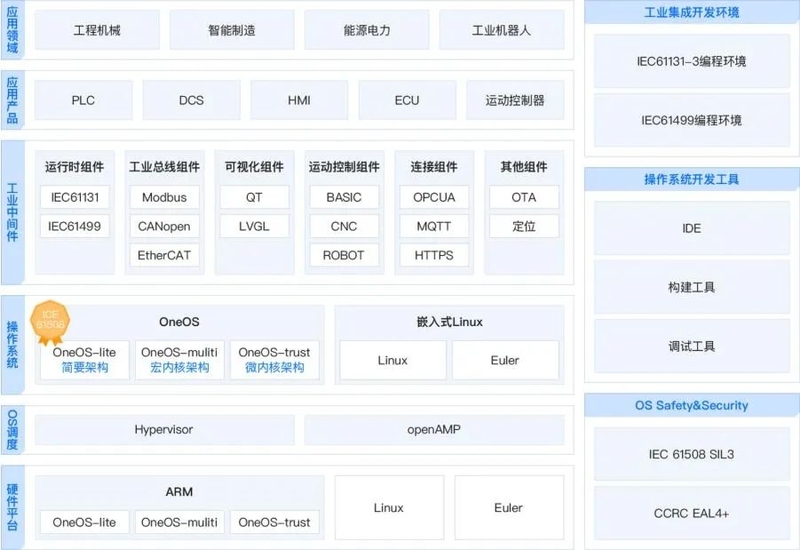Click the 运动控制器 product box
The height and width of the screenshot is (550, 800).
(515, 100)
